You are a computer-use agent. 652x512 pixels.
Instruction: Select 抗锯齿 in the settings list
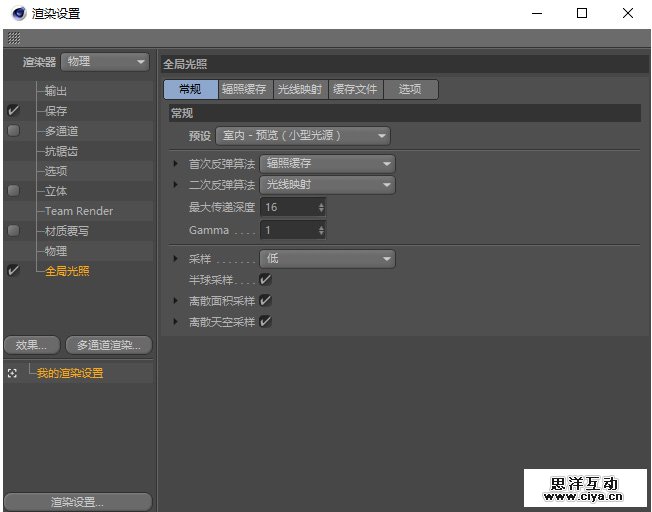(61, 151)
